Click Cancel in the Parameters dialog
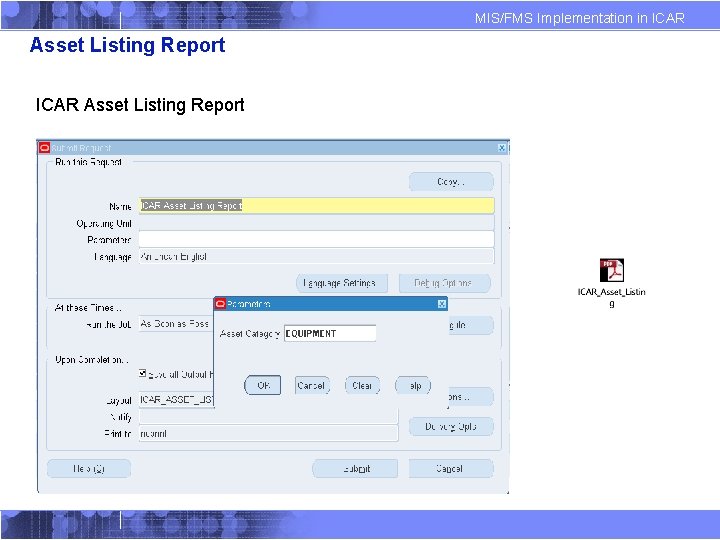 tap(312, 385)
